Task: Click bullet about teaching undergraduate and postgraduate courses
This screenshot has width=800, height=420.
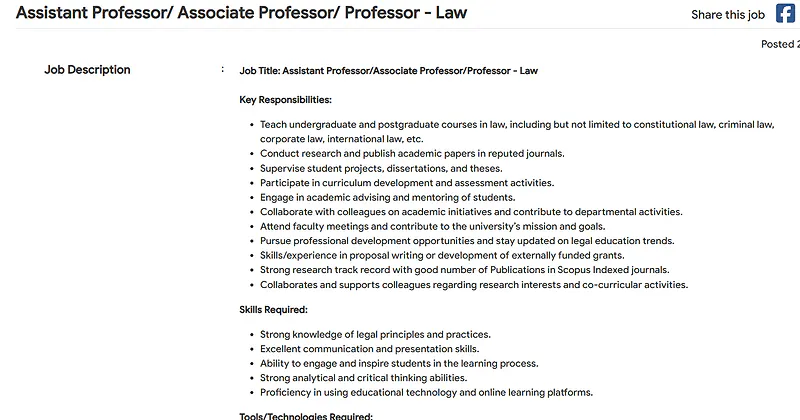Action: (x=517, y=132)
